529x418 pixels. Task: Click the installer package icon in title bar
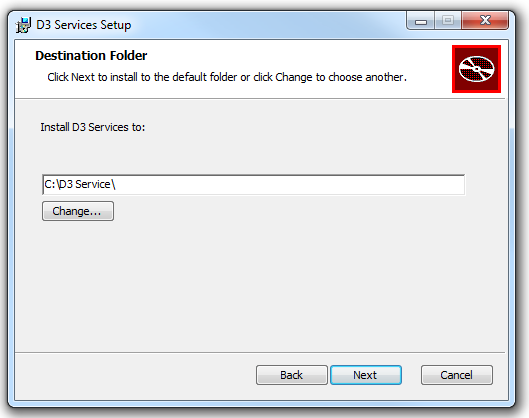point(23,25)
